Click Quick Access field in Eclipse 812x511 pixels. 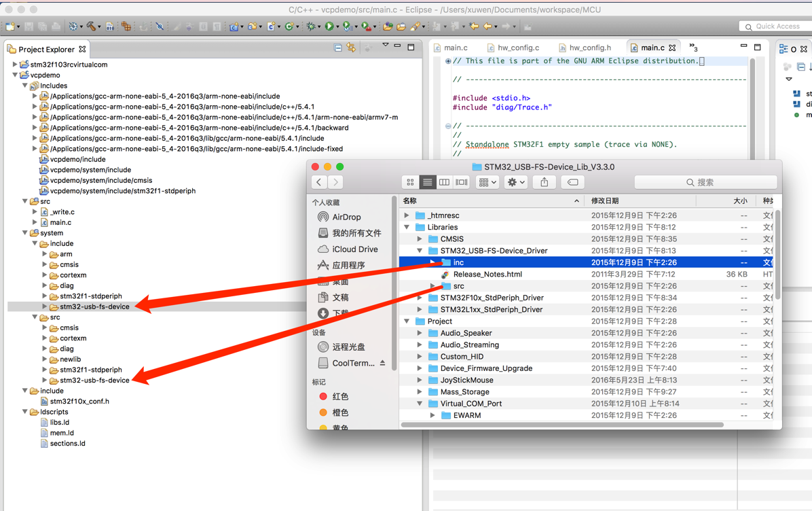(775, 27)
